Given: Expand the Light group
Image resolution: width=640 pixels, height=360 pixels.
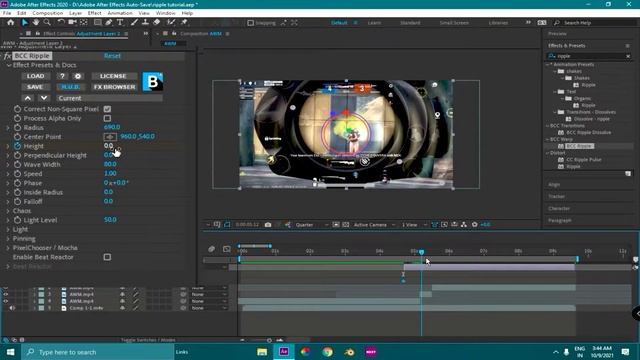Looking at the screenshot, I should (8, 229).
